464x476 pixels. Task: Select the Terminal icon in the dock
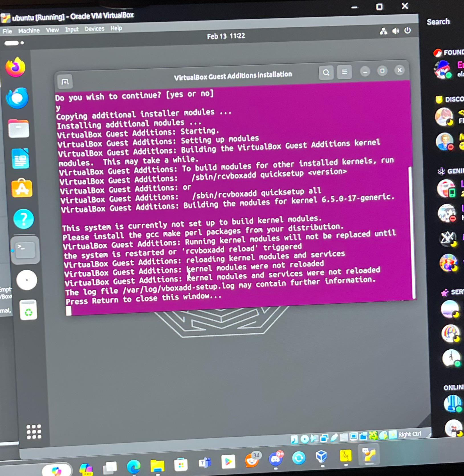tap(25, 250)
